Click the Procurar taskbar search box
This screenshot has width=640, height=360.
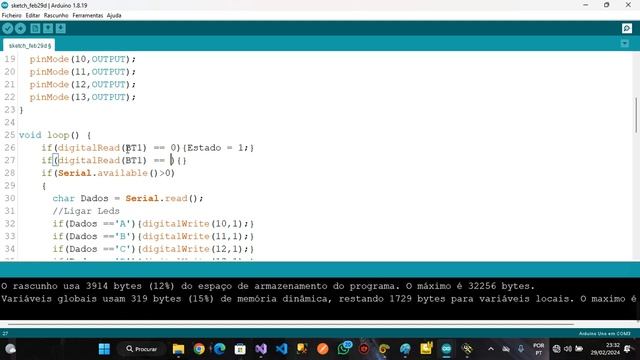click(x=142, y=349)
